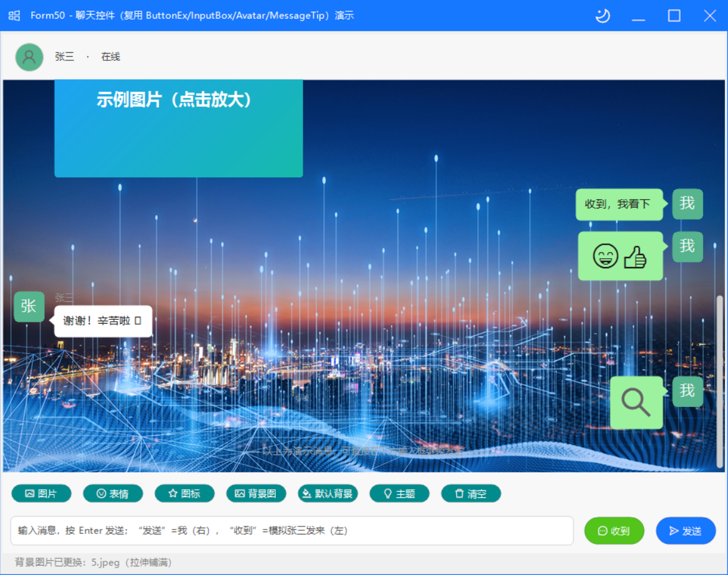The height and width of the screenshot is (575, 728).
Task: Click the app grid icon in title bar
Action: click(x=14, y=16)
